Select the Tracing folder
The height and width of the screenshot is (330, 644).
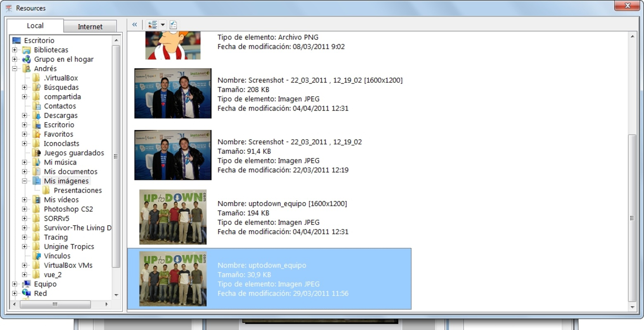point(56,237)
